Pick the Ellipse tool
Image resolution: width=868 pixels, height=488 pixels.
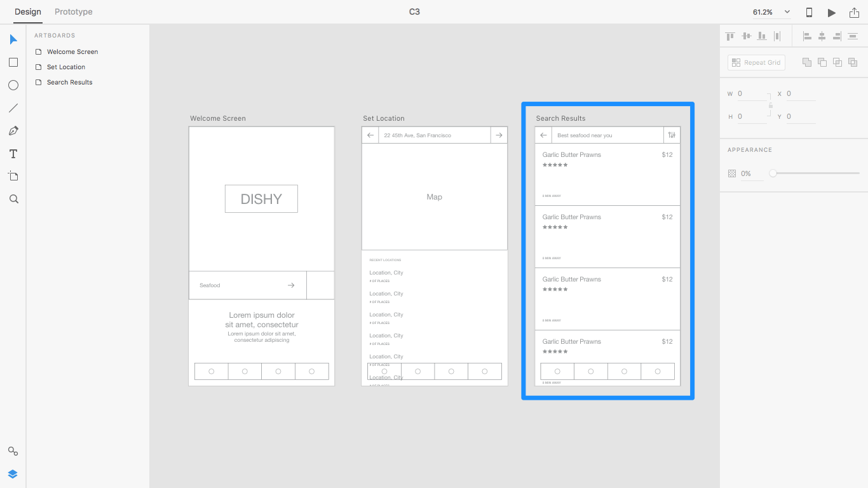coord(13,85)
